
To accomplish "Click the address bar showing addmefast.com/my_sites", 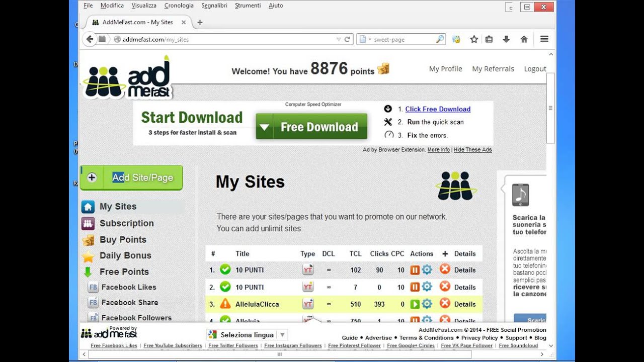I will pyautogui.click(x=224, y=39).
